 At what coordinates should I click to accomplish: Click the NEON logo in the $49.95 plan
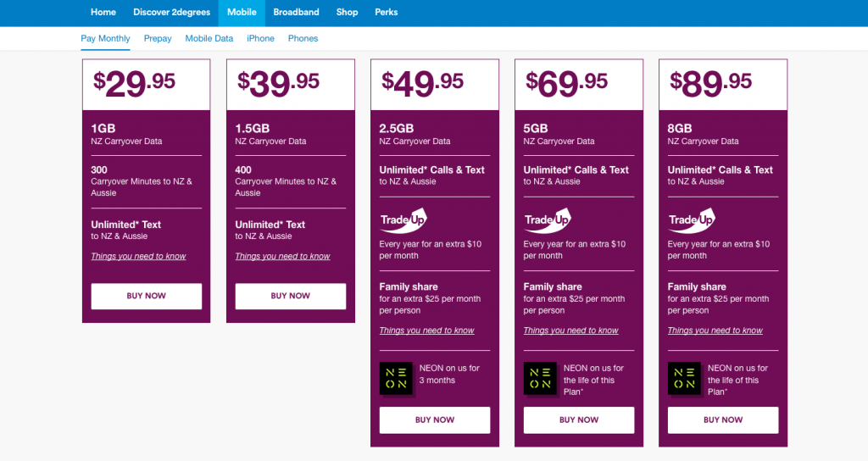(x=396, y=378)
